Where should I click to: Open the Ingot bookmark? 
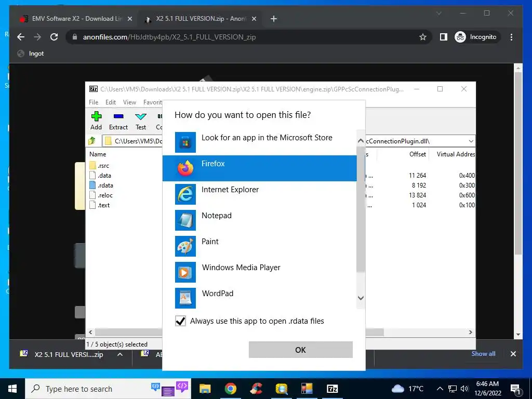coord(31,54)
